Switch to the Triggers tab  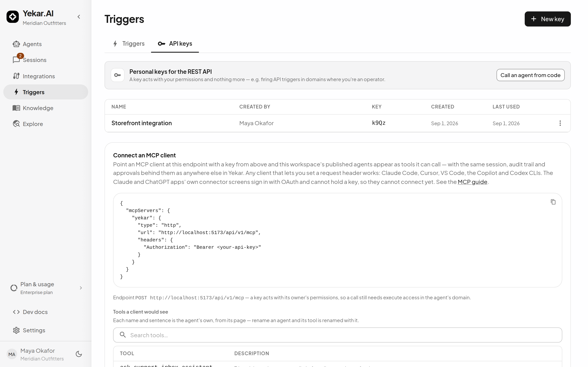click(x=129, y=44)
